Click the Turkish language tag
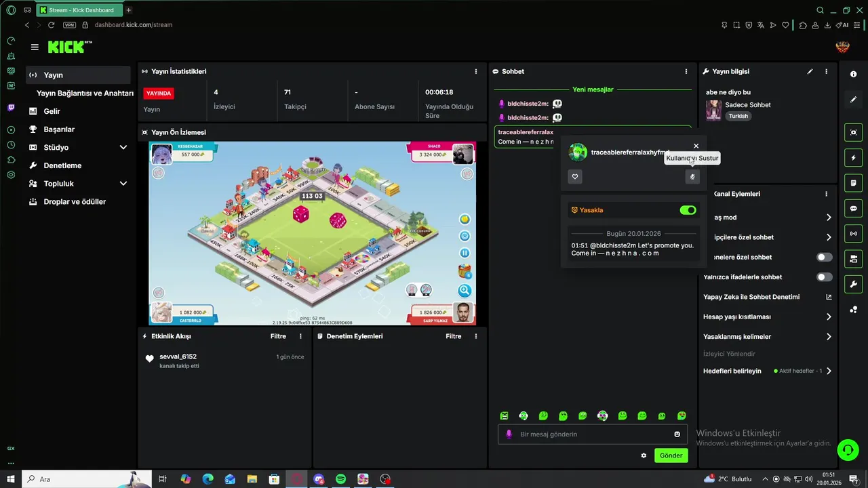 (738, 116)
